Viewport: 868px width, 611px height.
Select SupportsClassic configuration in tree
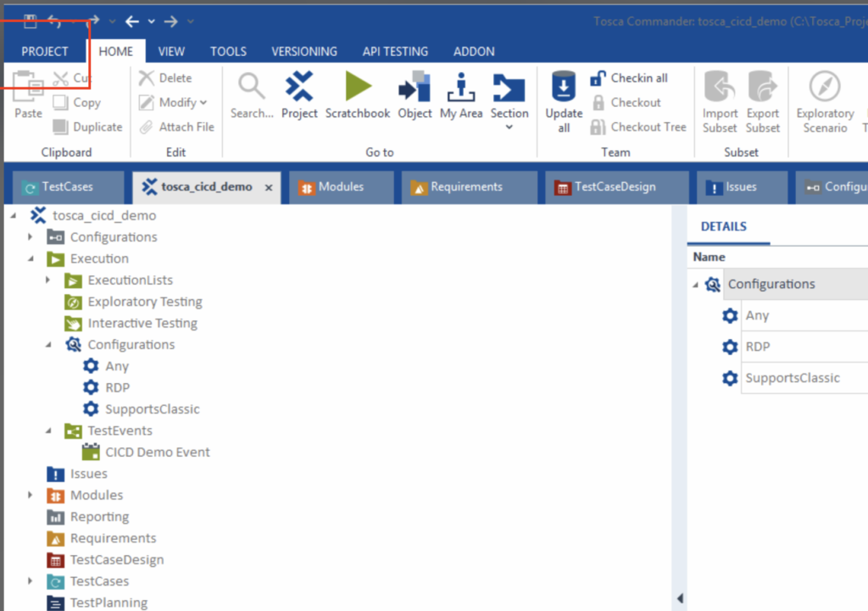153,409
